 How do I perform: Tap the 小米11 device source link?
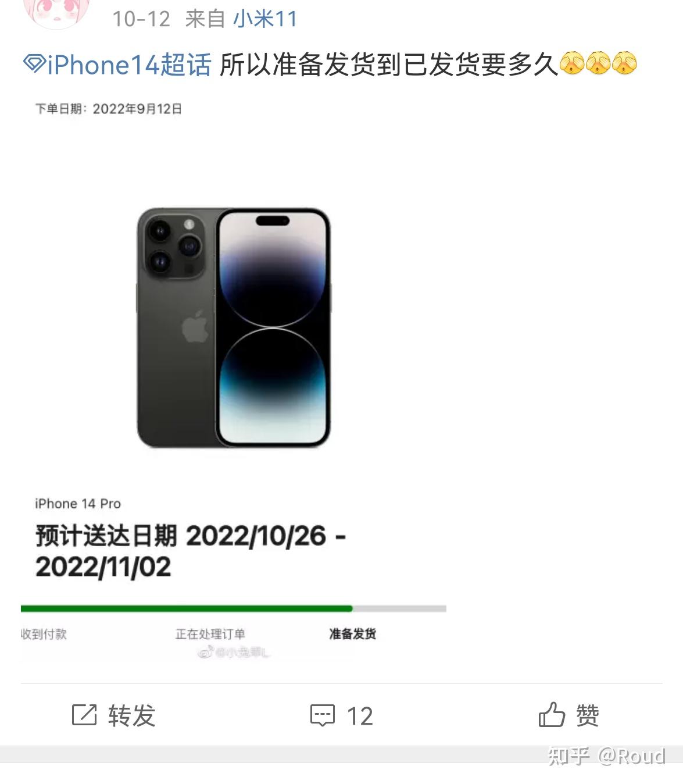click(x=265, y=19)
